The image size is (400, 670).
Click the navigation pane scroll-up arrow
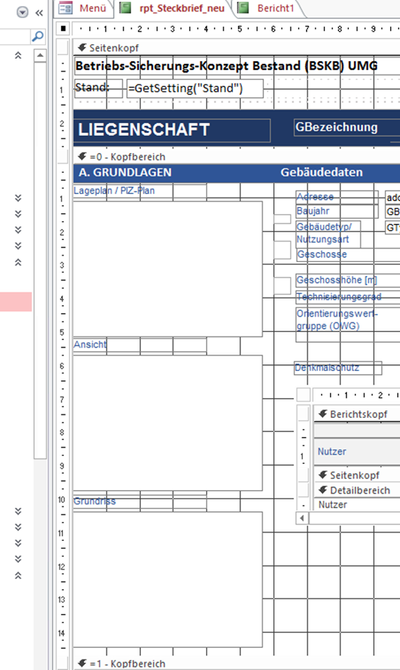[40, 56]
